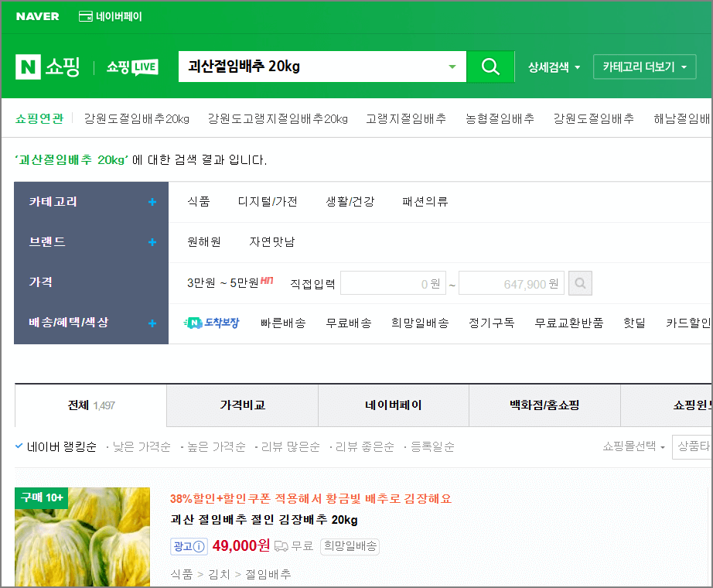This screenshot has width=713, height=588.
Task: Click the 강원도절임배추20kg related keyword
Action: [x=137, y=118]
